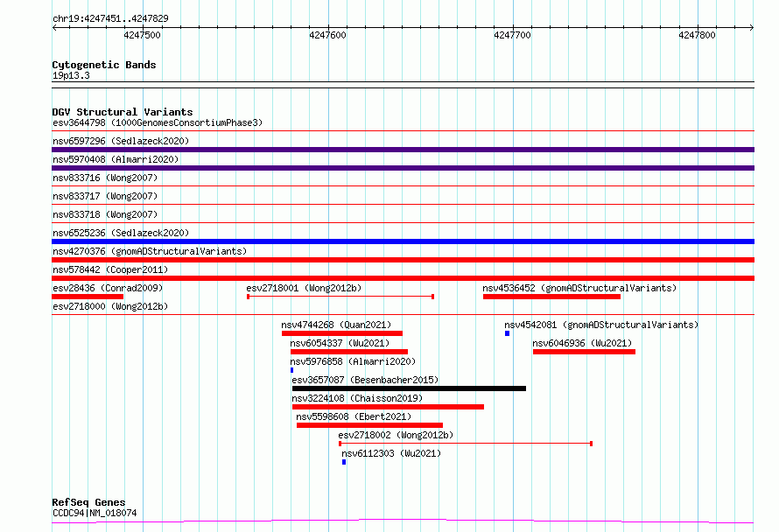This screenshot has height=532, width=779.
Task: Open variant nsv5970408 (Almarri2020) label
Action: coord(116,159)
